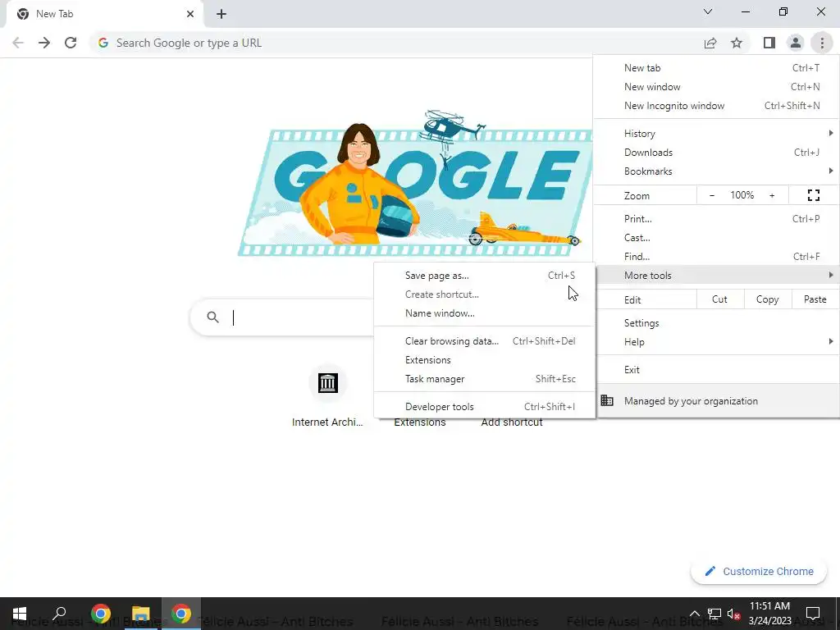Click the muted volume tray icon
The width and height of the screenshot is (840, 630).
coord(734,614)
